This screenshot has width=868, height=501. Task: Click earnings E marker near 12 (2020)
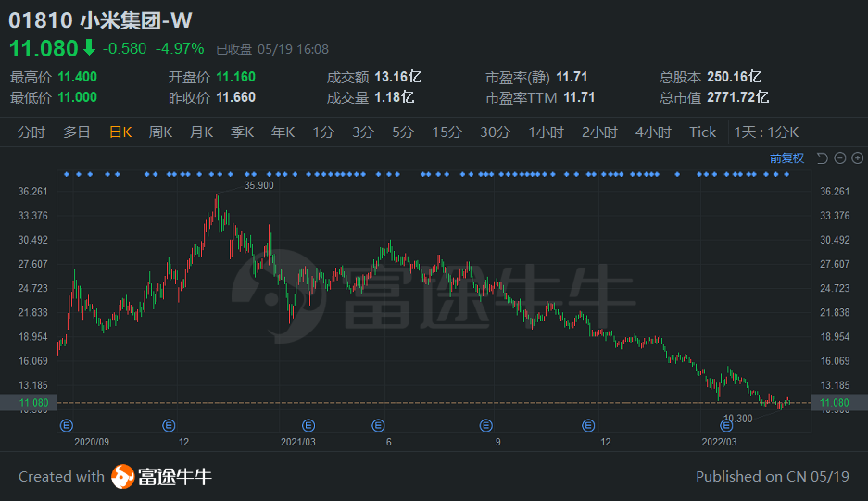169,426
